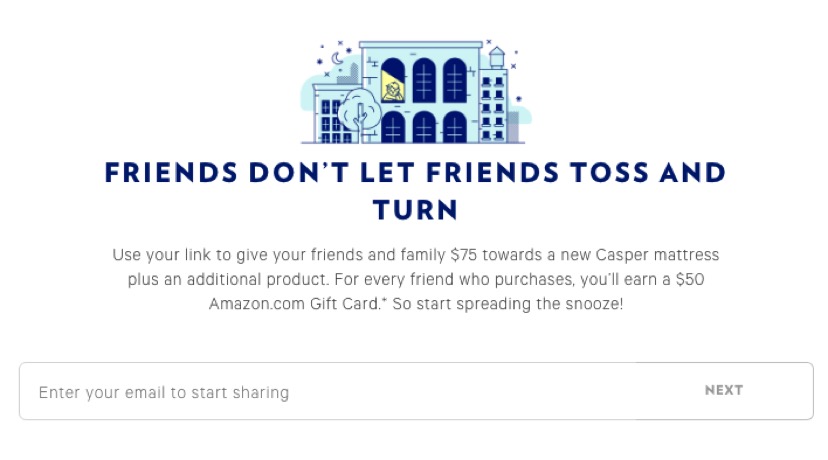Click the bottom-middle arched window
Screen dimensions: 828x460
click(x=424, y=127)
